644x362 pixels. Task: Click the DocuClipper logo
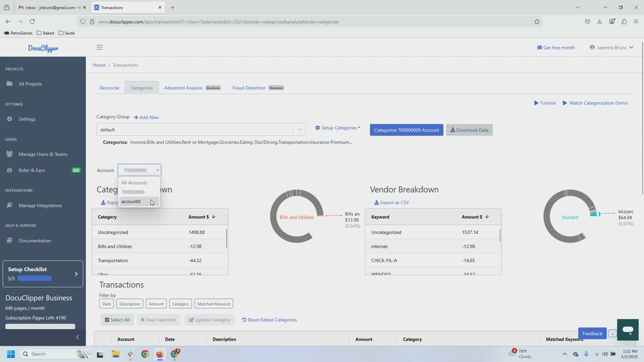tap(43, 48)
